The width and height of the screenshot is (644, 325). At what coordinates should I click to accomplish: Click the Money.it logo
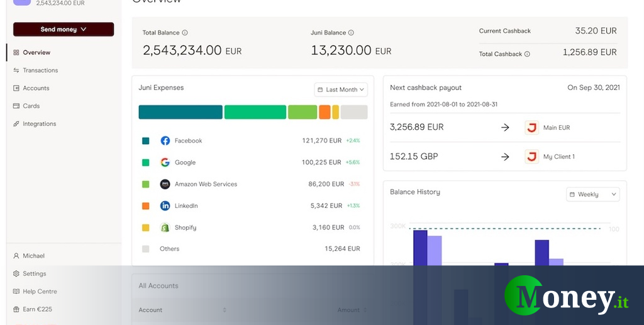coord(567,295)
